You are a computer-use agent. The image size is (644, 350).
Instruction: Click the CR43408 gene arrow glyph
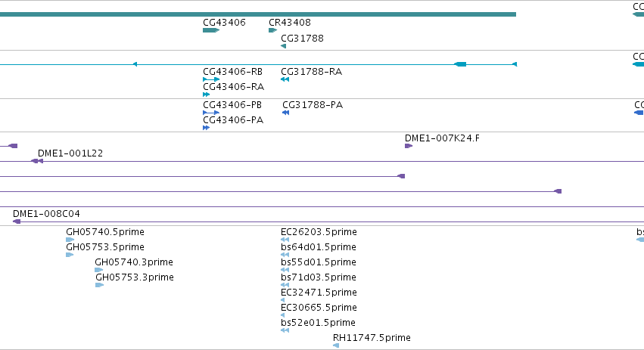tap(272, 30)
